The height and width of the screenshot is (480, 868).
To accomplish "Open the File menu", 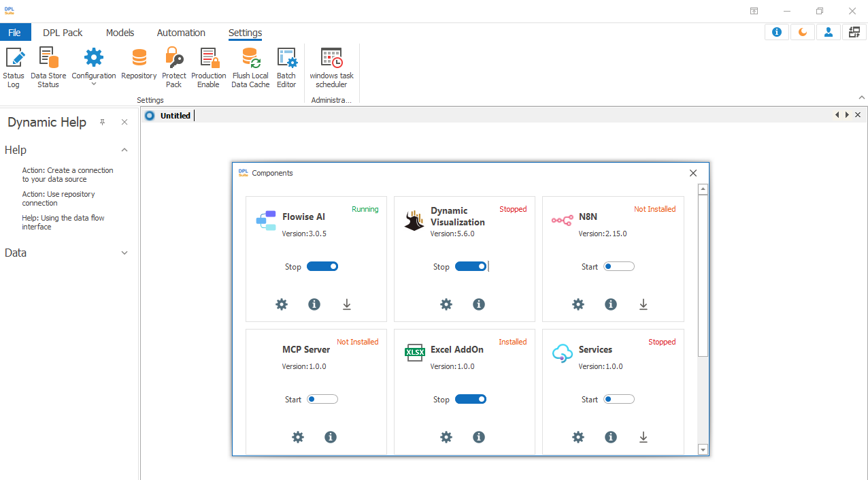I will (15, 33).
